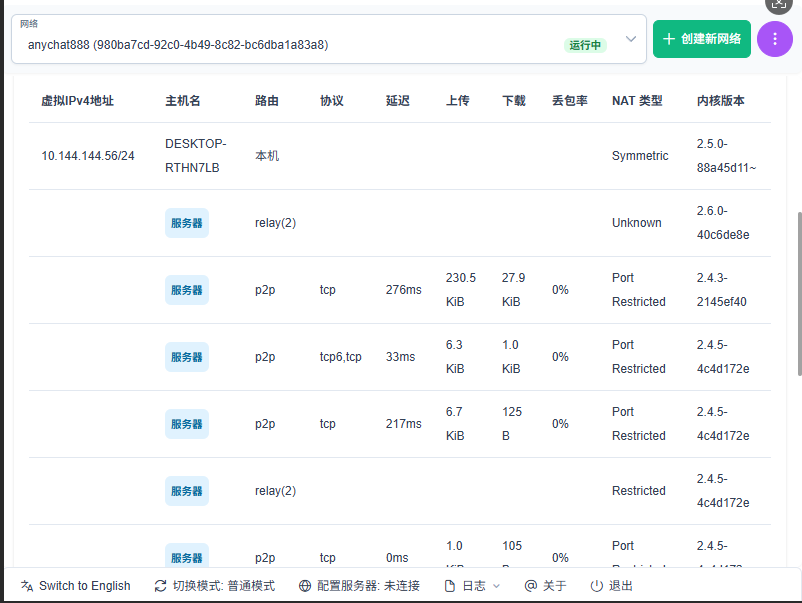Select the 10.144.144.56/24 IP address cell
Image resolution: width=802 pixels, height=603 pixels.
[x=88, y=156]
